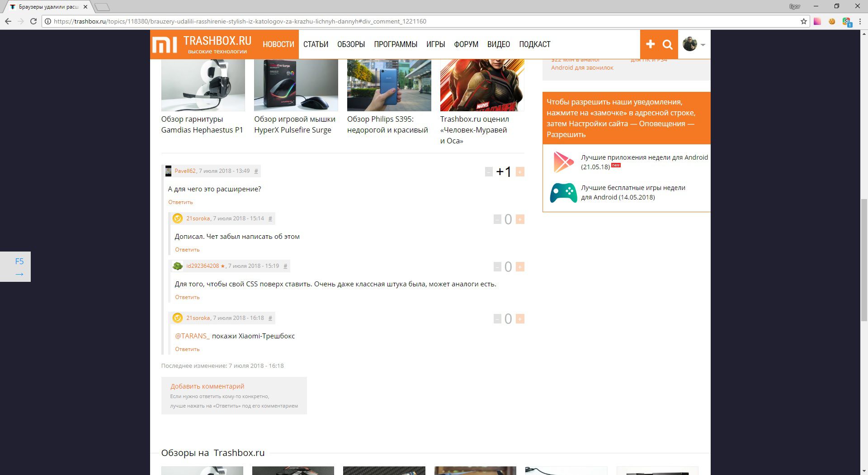This screenshot has height=475, width=868.
Task: Open the extension icon with badge 1
Action: pos(847,22)
